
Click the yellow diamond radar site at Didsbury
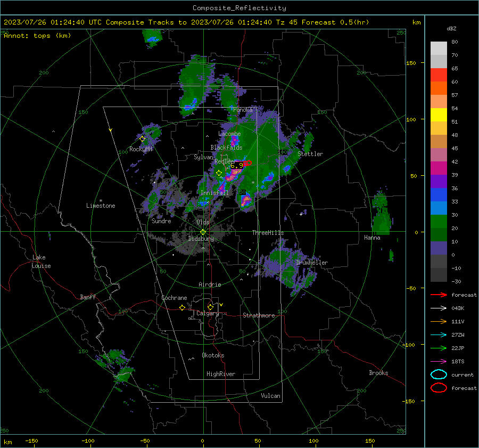click(x=203, y=232)
